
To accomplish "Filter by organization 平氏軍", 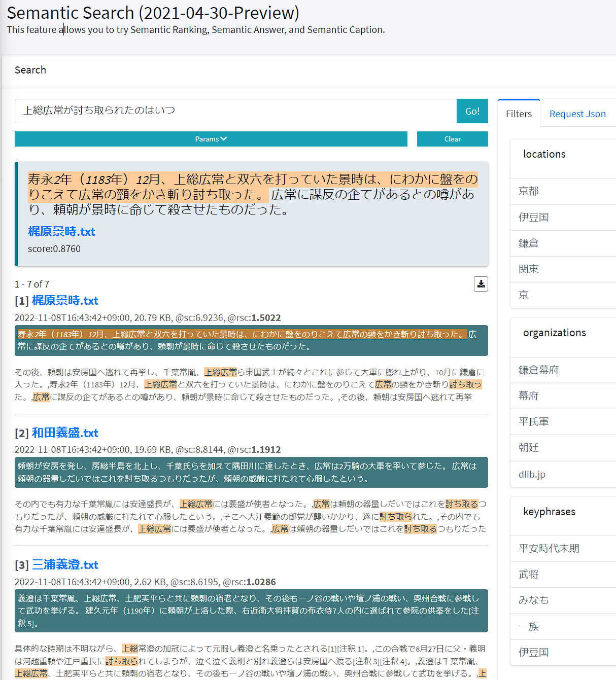I will (563, 422).
